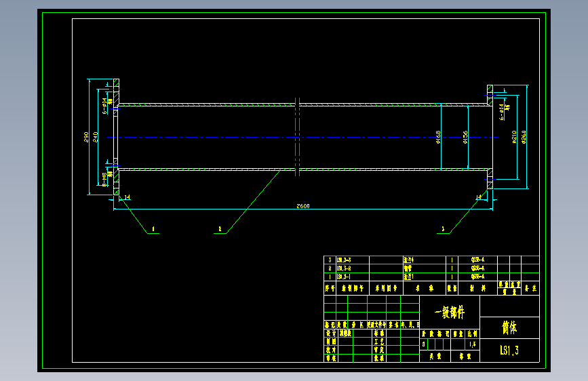588x381 pixels.
Task: Click the ø168 diameter dimension text
Action: coord(438,137)
